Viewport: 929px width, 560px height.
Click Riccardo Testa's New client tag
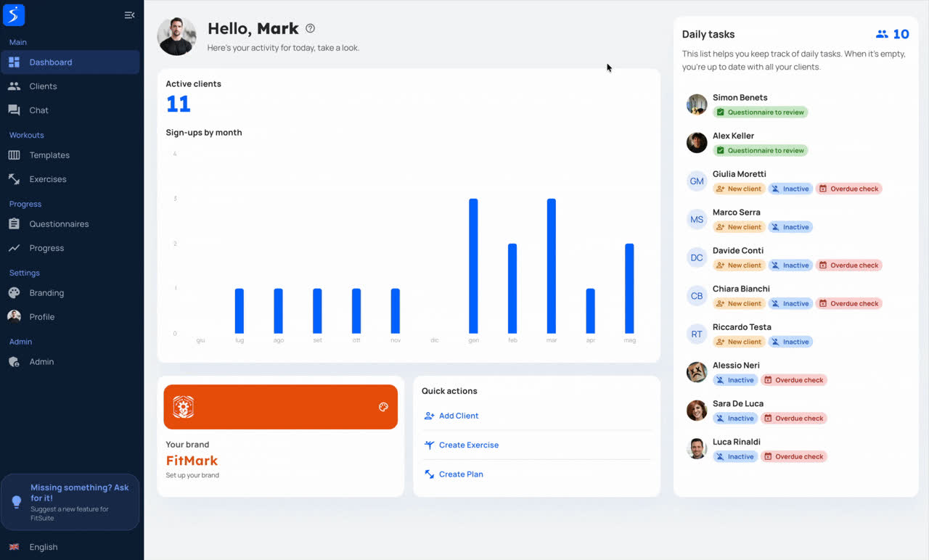pos(739,342)
